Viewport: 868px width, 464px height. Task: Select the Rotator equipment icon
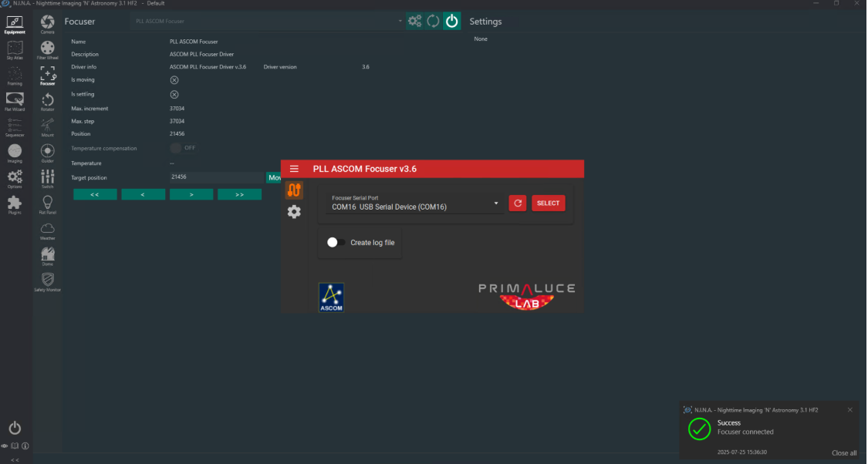click(x=48, y=102)
